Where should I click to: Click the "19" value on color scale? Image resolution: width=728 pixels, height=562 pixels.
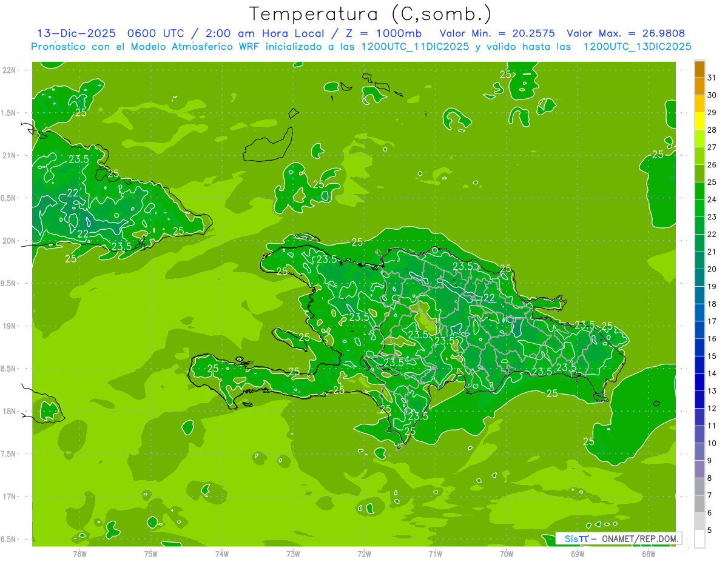pyautogui.click(x=712, y=287)
